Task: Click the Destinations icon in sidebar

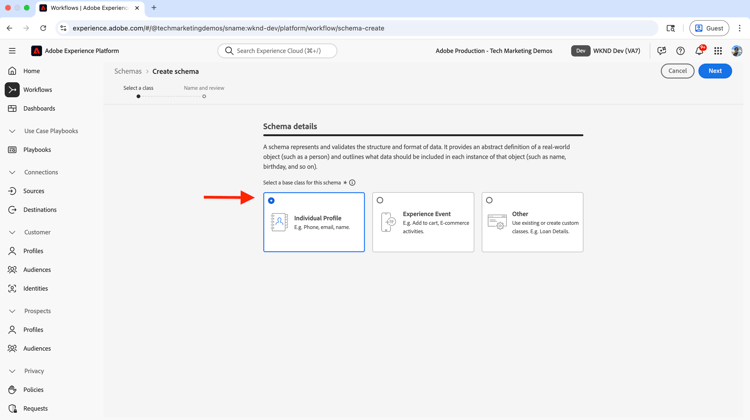Action: pos(12,210)
